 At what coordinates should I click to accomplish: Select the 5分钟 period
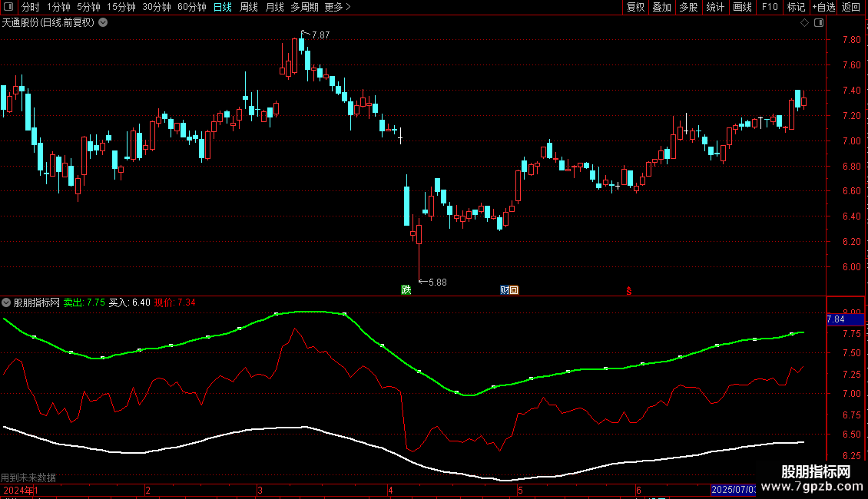point(88,7)
